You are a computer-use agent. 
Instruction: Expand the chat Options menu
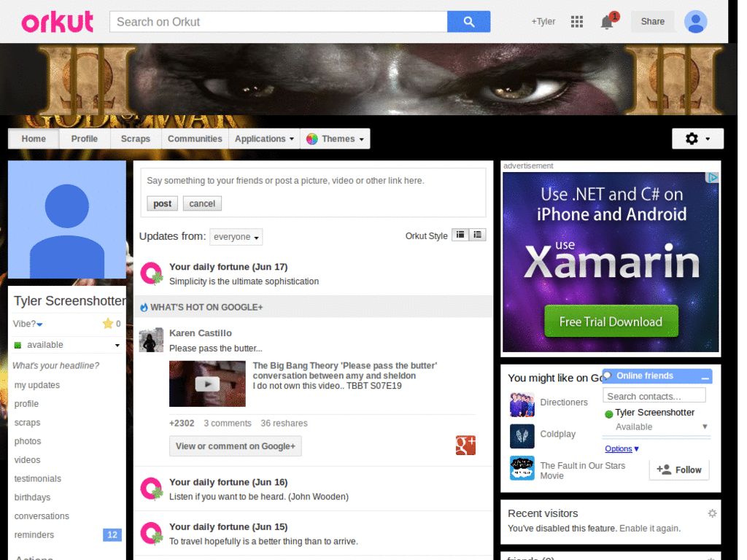click(x=622, y=448)
